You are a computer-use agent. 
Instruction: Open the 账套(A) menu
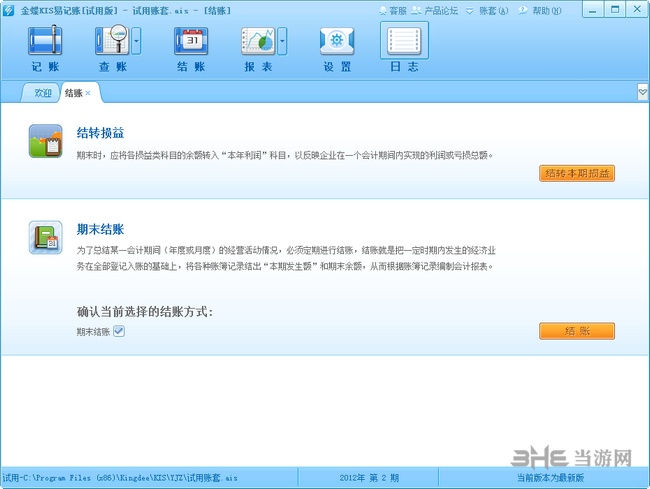(x=488, y=11)
